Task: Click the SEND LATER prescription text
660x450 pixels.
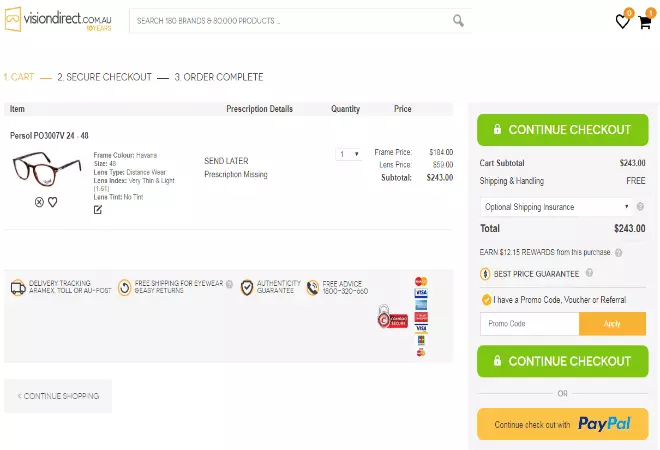Action: [x=226, y=161]
